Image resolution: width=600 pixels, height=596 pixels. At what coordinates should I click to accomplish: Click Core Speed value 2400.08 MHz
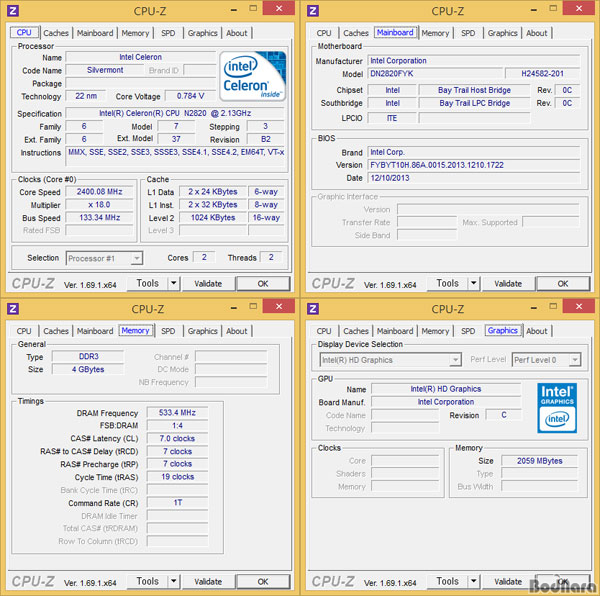pos(99,192)
